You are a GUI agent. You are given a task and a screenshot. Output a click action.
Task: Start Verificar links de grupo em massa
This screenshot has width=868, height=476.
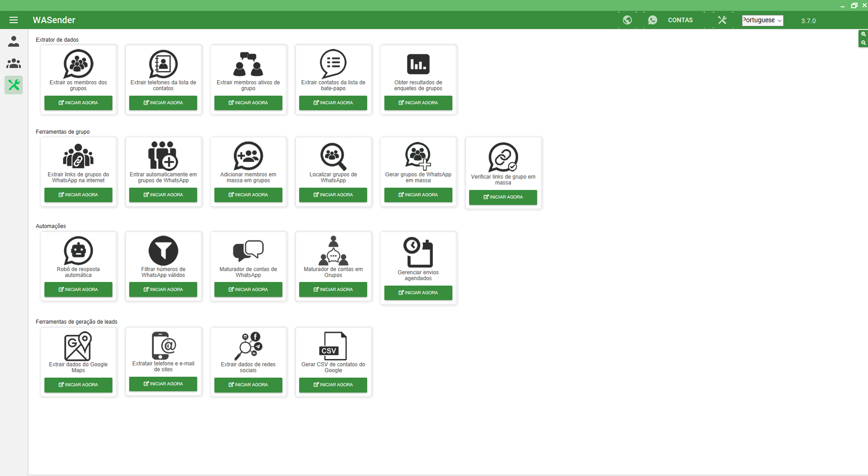coord(503,197)
